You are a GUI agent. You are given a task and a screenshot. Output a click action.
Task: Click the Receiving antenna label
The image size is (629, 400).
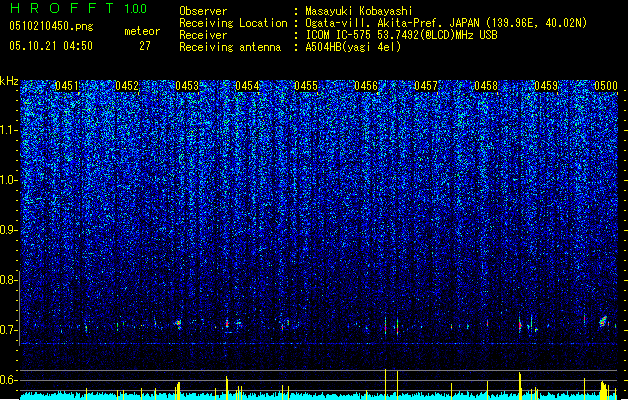(x=230, y=47)
